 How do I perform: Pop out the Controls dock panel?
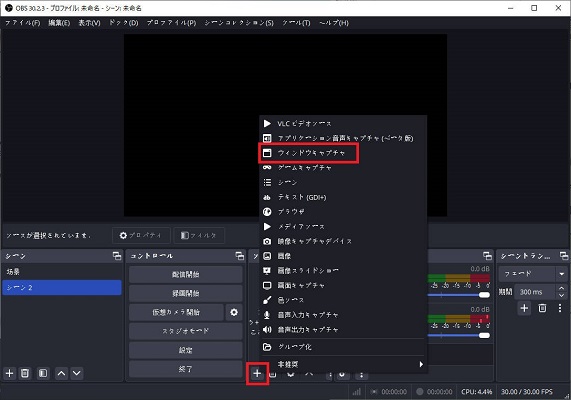coord(240,256)
